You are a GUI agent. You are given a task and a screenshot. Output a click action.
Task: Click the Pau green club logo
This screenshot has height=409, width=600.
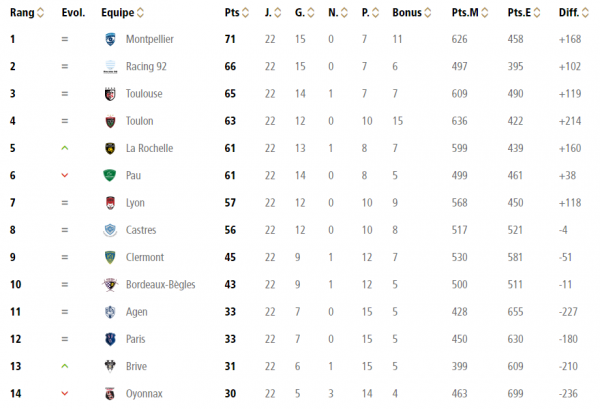tap(110, 176)
